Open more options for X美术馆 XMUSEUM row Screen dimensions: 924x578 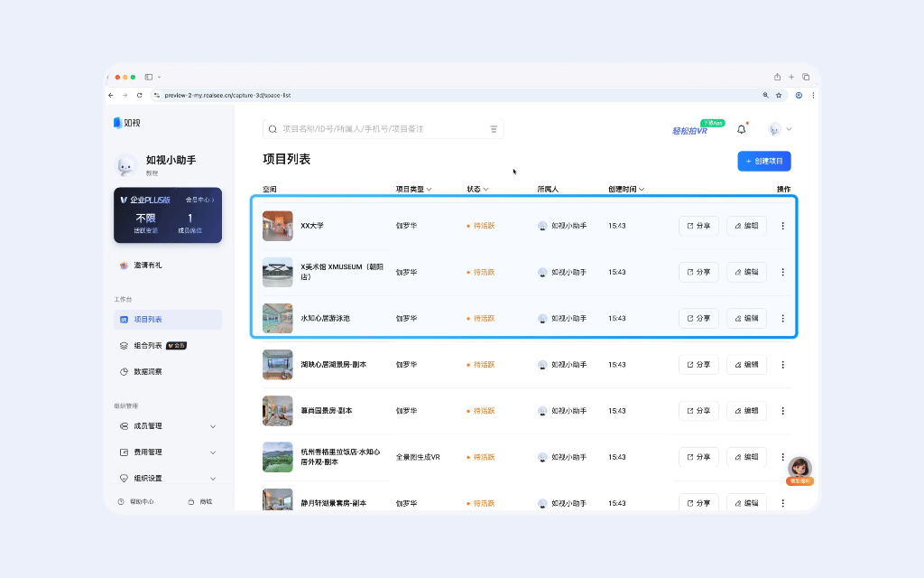pos(782,272)
